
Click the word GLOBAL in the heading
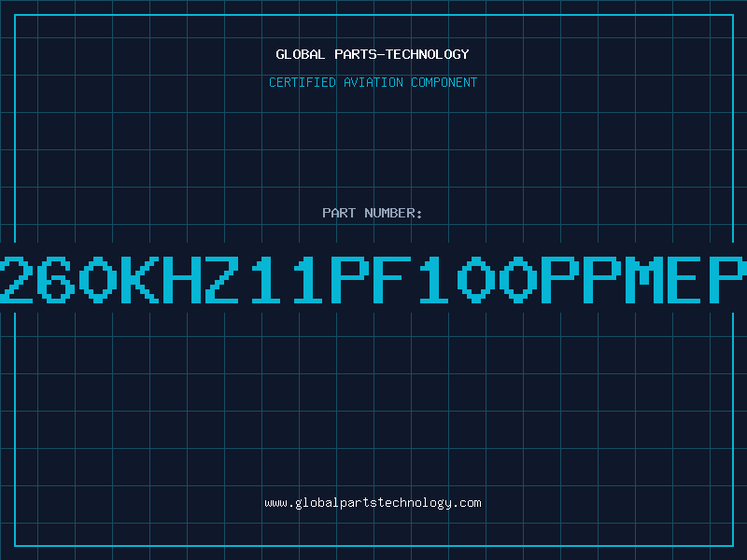coord(301,54)
